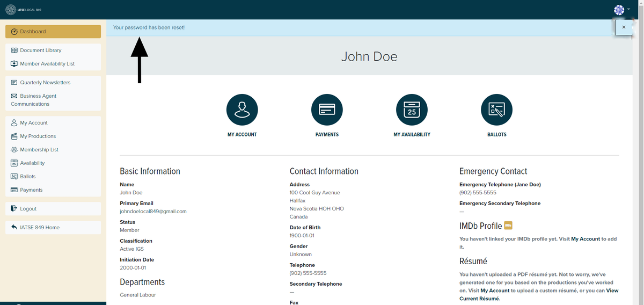
Task: Click initiation date 2000-01-01
Action: coord(133,268)
